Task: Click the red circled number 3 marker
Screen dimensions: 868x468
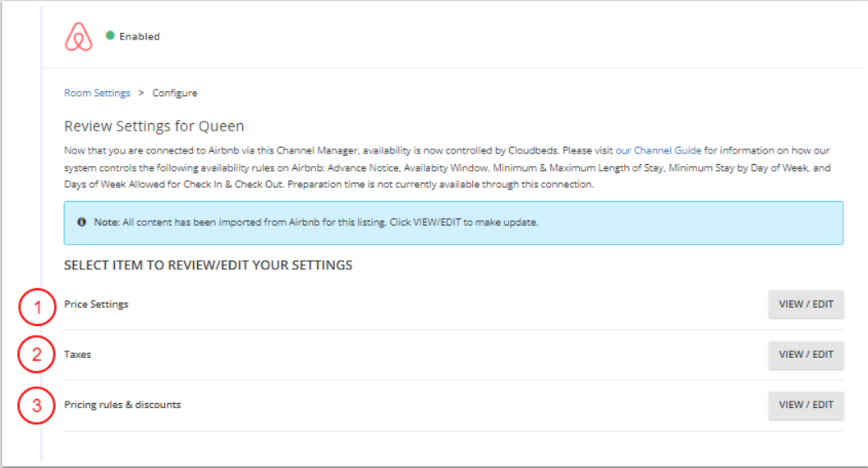Action: tap(36, 405)
